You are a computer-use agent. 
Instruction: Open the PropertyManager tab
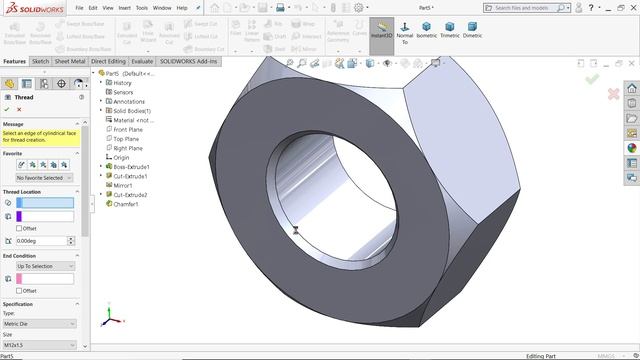pyautogui.click(x=27, y=84)
